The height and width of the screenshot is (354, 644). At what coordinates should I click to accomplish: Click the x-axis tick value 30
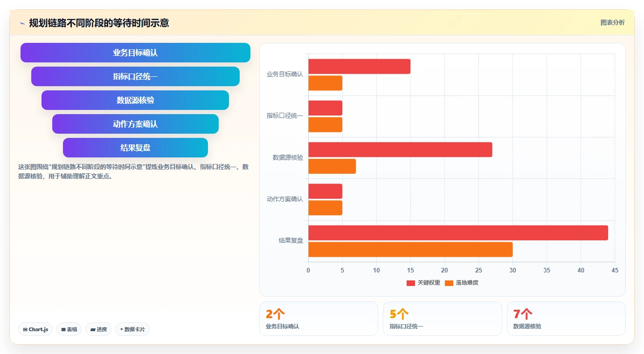click(512, 270)
